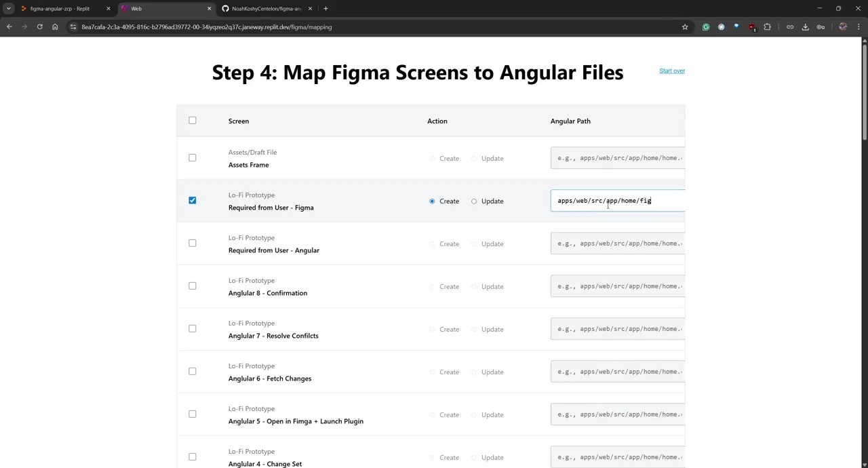Select Update for Anglular 5 - Open in Fimga

click(x=474, y=415)
